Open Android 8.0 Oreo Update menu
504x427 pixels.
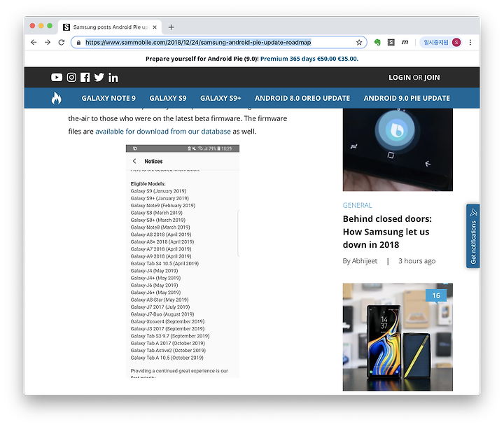[x=302, y=98]
